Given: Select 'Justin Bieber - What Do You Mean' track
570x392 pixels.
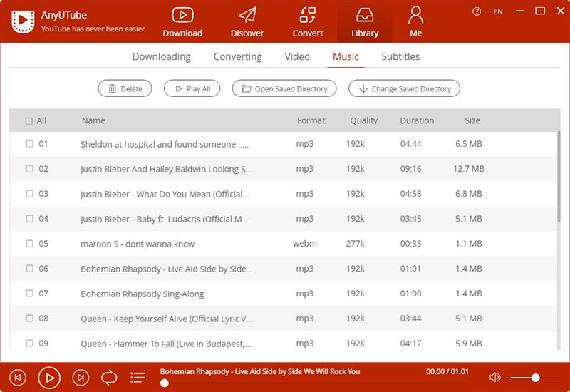Looking at the screenshot, I should (166, 194).
